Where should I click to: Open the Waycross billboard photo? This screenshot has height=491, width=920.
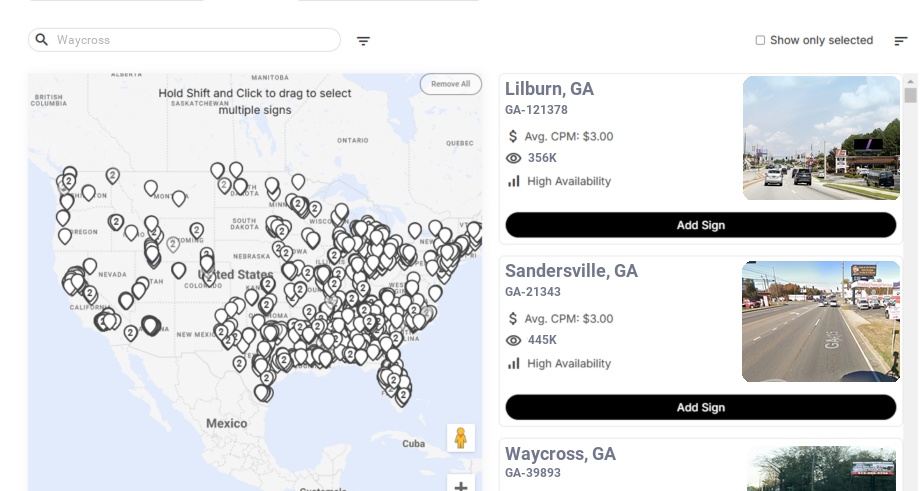tap(821, 469)
